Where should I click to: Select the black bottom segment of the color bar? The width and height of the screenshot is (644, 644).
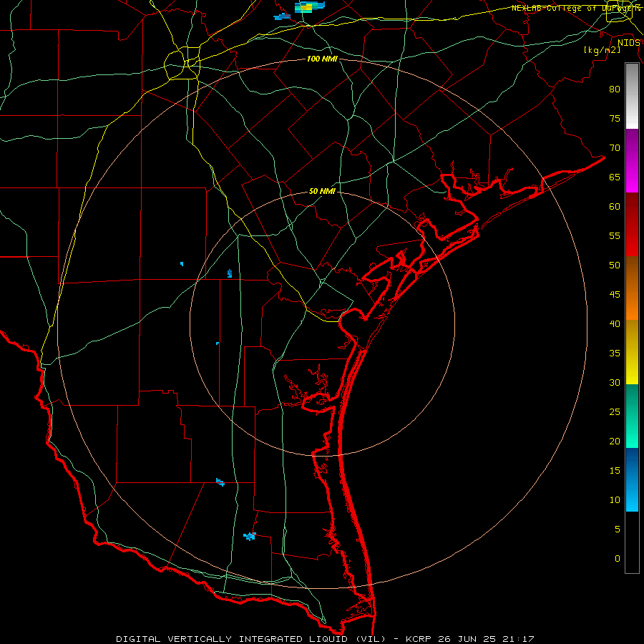point(632,542)
